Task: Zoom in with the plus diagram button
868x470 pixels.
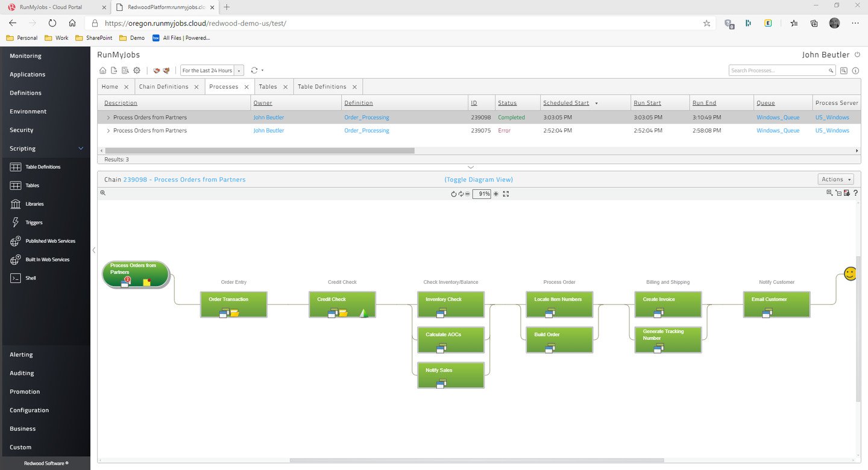Action: [496, 194]
